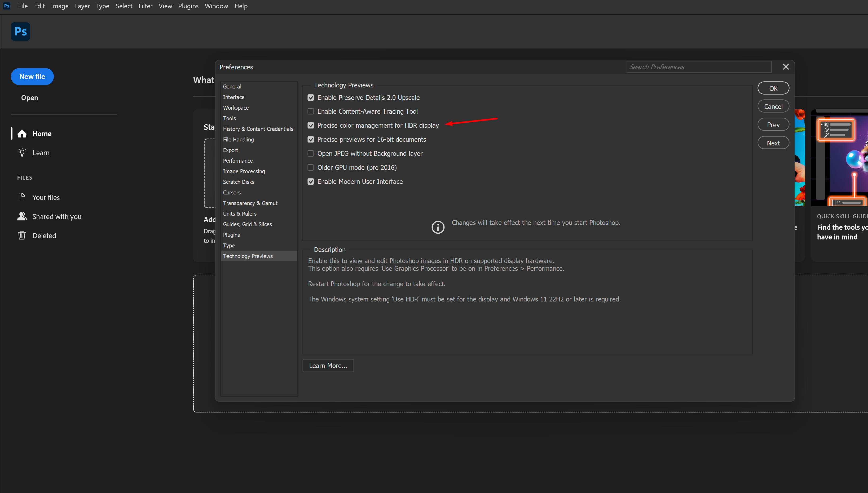
Task: Open the Layer menu
Action: tap(82, 6)
